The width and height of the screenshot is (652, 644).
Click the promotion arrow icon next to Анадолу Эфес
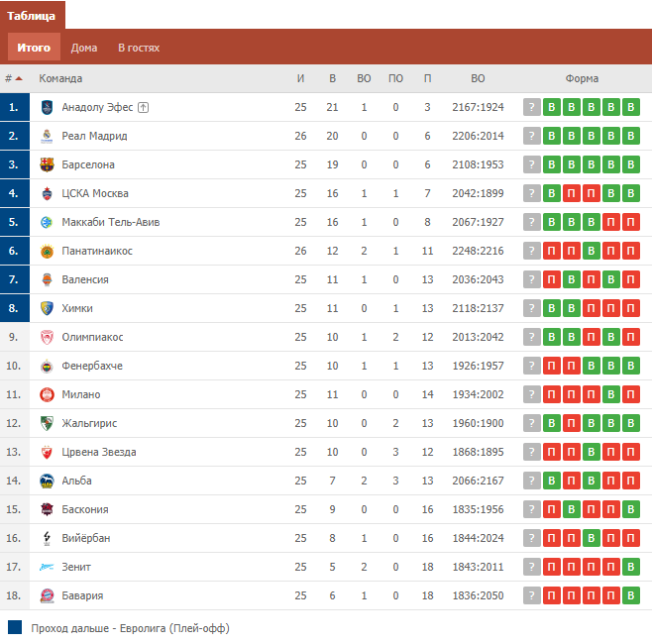pyautogui.click(x=143, y=107)
